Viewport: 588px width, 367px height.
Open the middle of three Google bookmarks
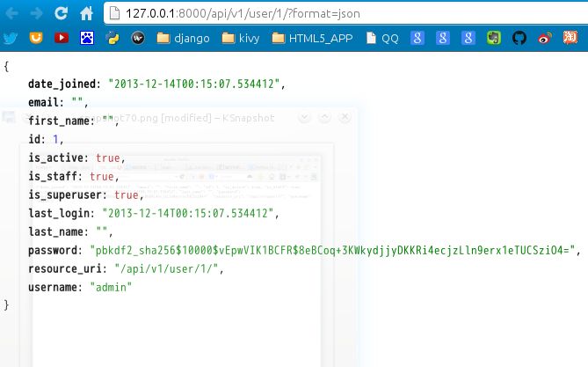[443, 38]
